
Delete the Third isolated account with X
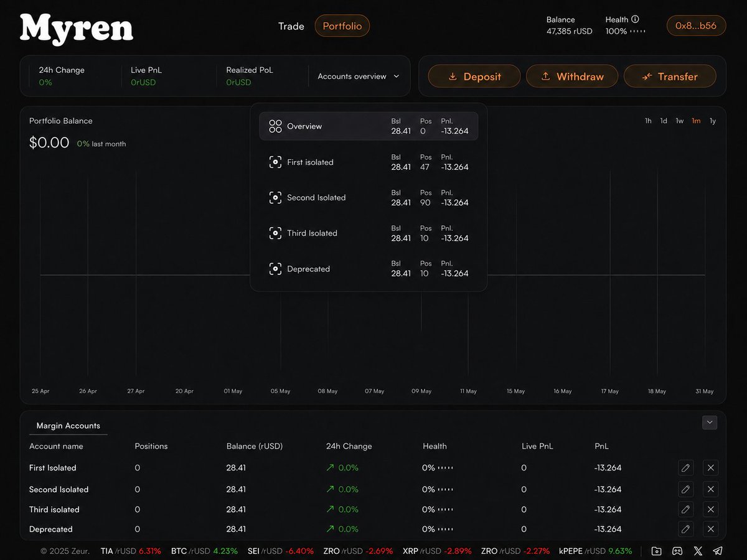tap(710, 509)
